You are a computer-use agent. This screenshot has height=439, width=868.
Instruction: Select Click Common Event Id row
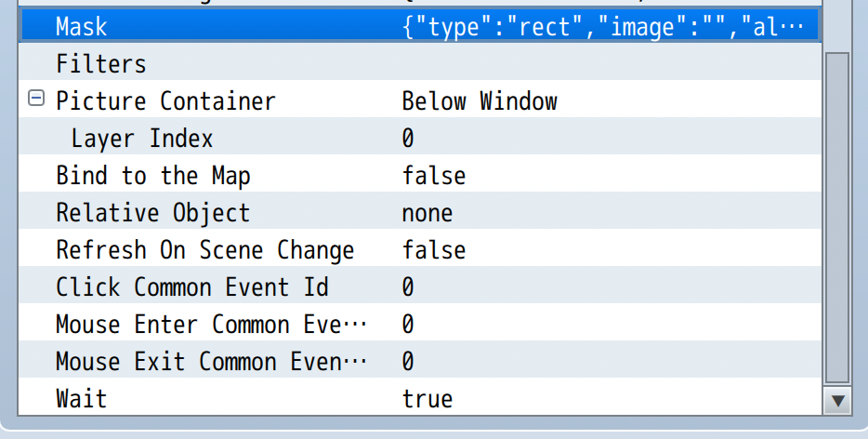tap(191, 287)
